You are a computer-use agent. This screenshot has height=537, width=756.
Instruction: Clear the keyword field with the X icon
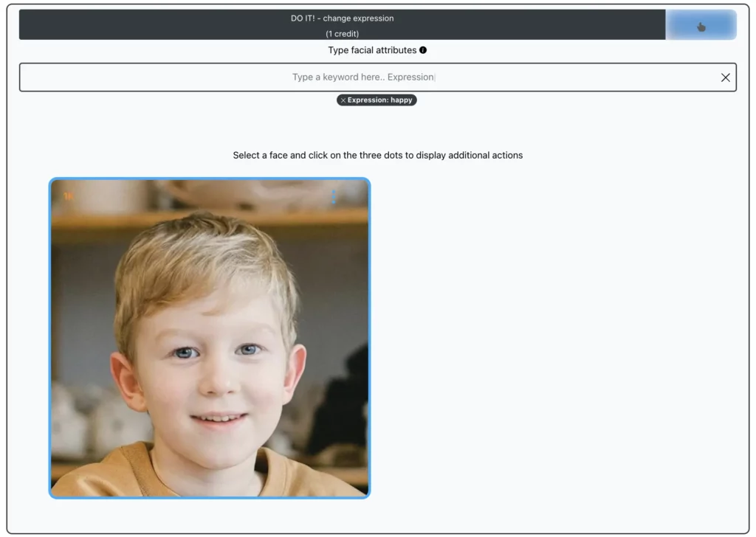point(726,77)
